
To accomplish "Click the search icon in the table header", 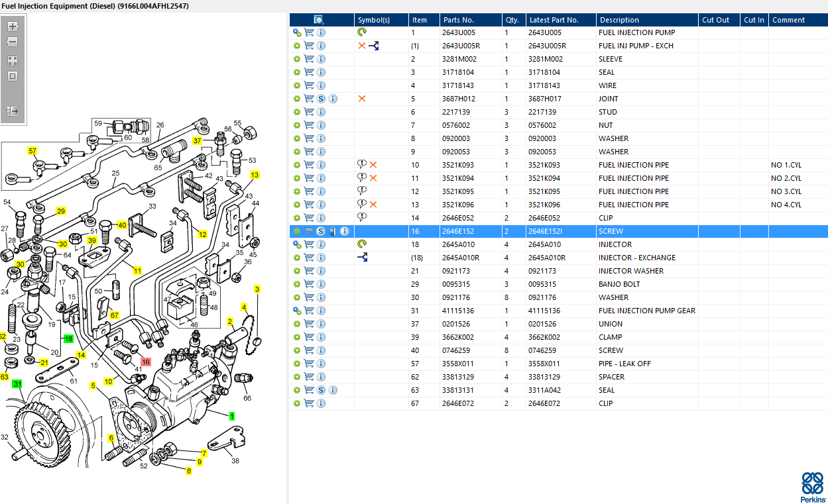I will pos(318,20).
